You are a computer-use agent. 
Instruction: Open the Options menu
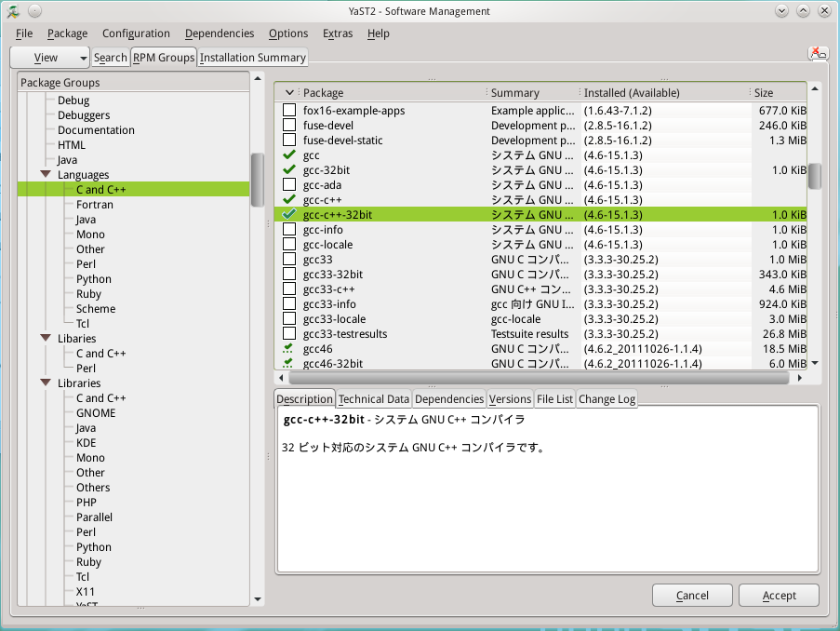click(x=288, y=34)
